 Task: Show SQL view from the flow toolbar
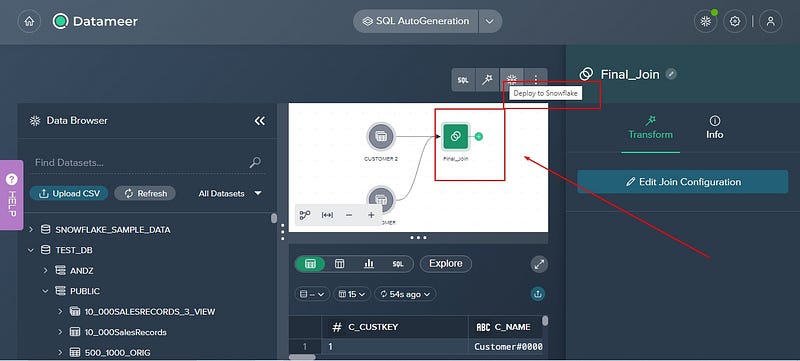click(463, 80)
